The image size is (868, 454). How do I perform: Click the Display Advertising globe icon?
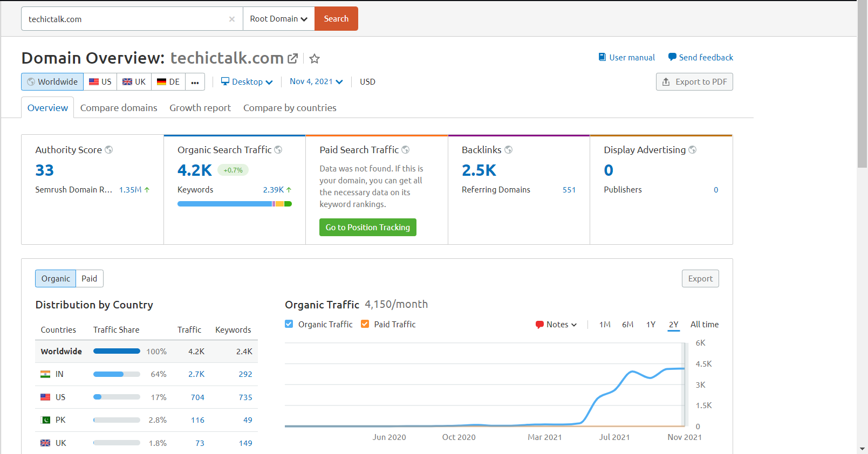tap(693, 150)
